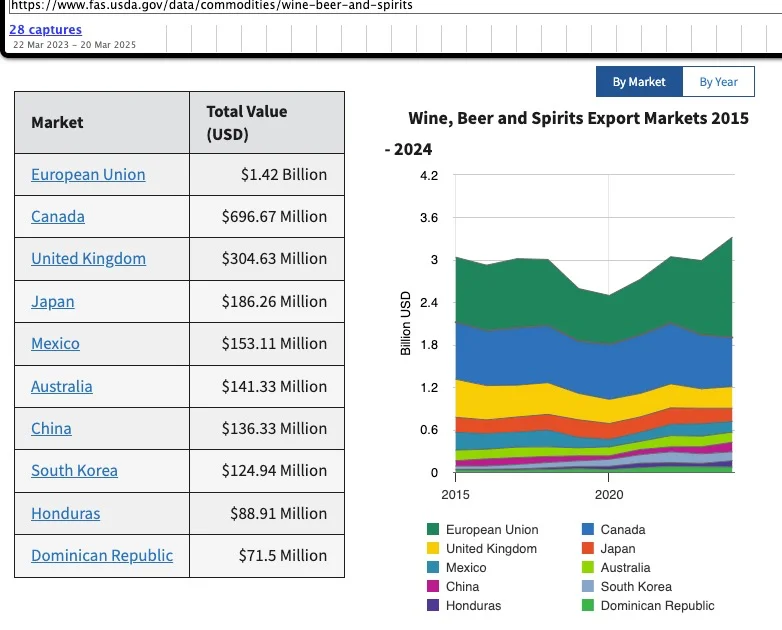
Task: Open the Canada market link
Action: pos(58,216)
